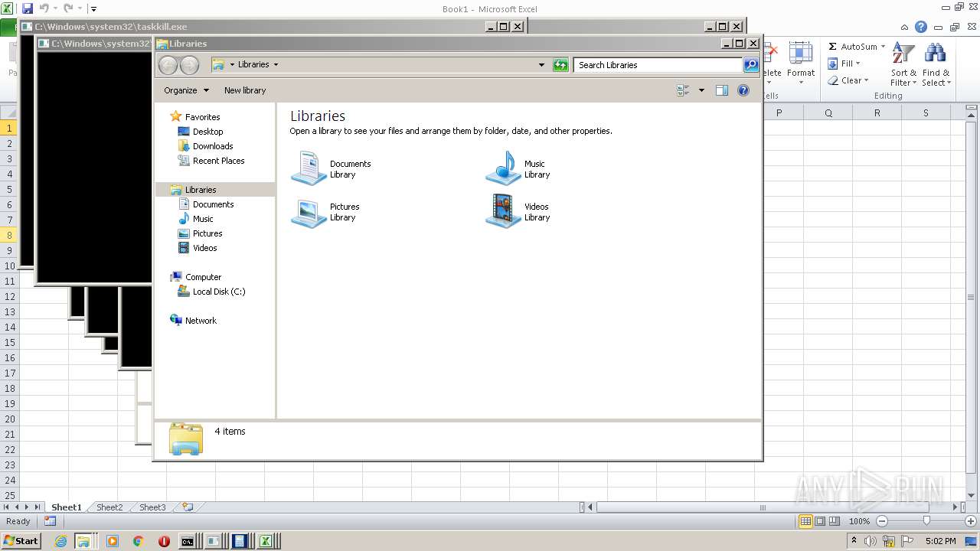Screen dimensions: 980x551
Task: Go to the first sheet tab arrow
Action: pyautogui.click(x=6, y=507)
